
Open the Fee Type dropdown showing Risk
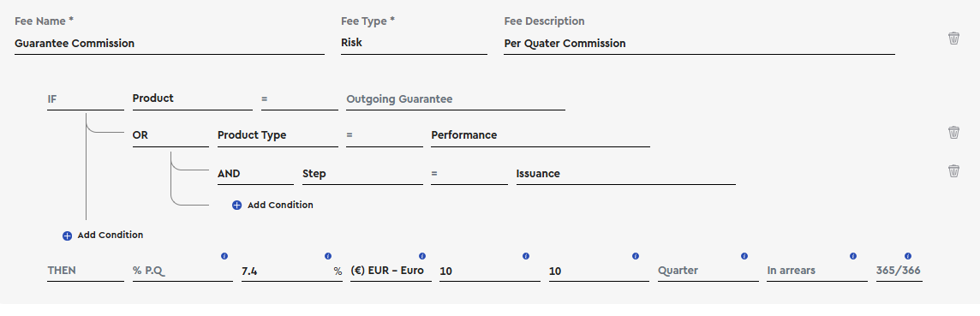(x=414, y=44)
